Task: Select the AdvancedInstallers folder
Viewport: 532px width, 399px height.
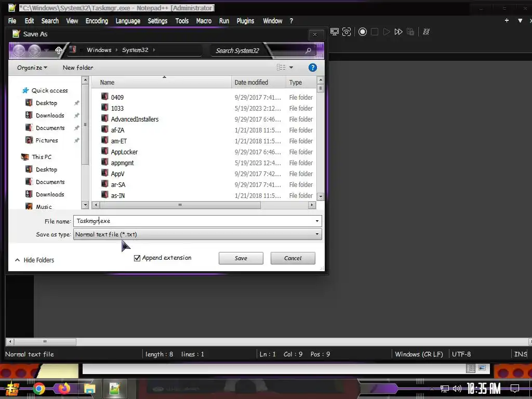Action: click(x=135, y=119)
